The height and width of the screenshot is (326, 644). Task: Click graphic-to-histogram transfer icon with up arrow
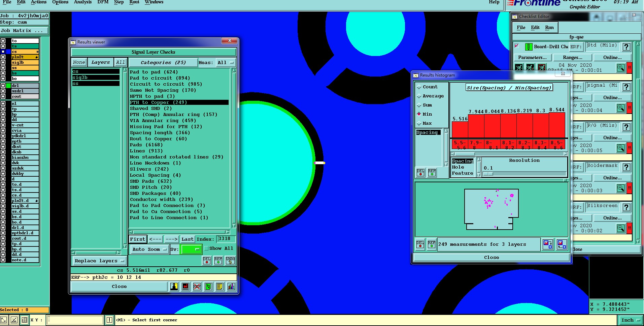click(x=562, y=244)
